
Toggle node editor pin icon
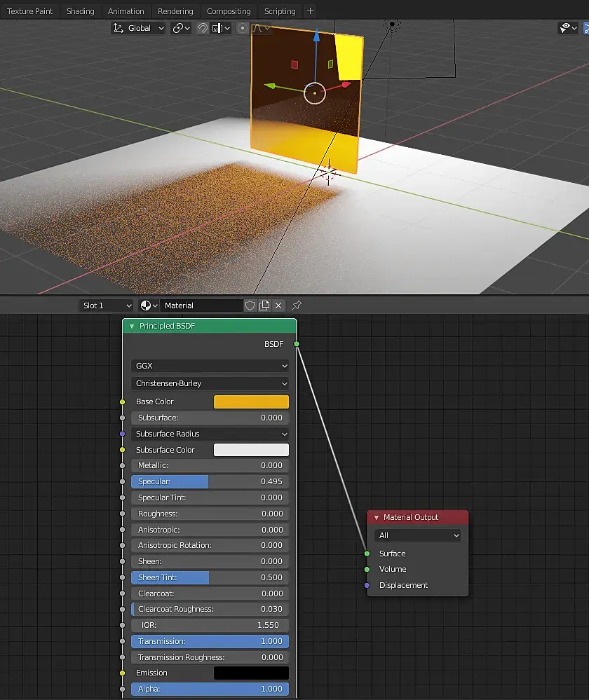click(x=297, y=306)
